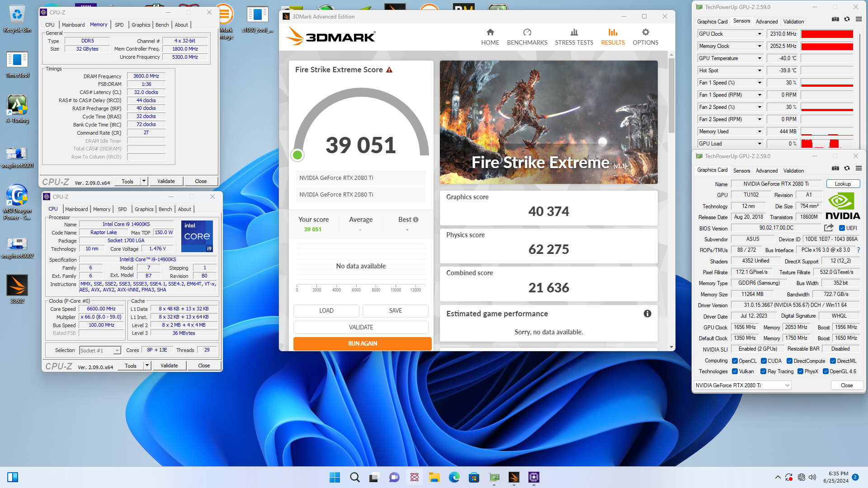Click the refresh icon in GPU-Z Graphics Card window
Viewport: 868px width, 488px height.
pos(847,168)
